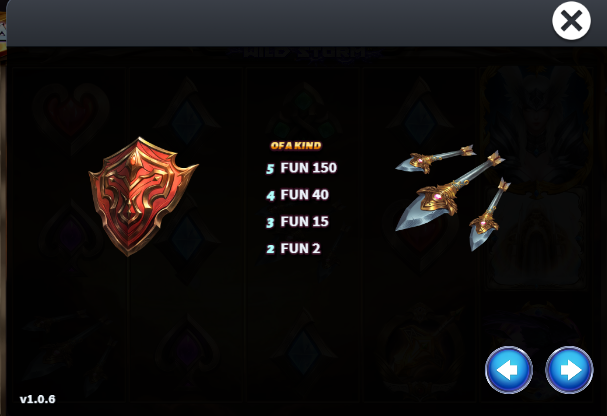Go back to the previous paytable page
This screenshot has width=607, height=416.
click(x=509, y=370)
